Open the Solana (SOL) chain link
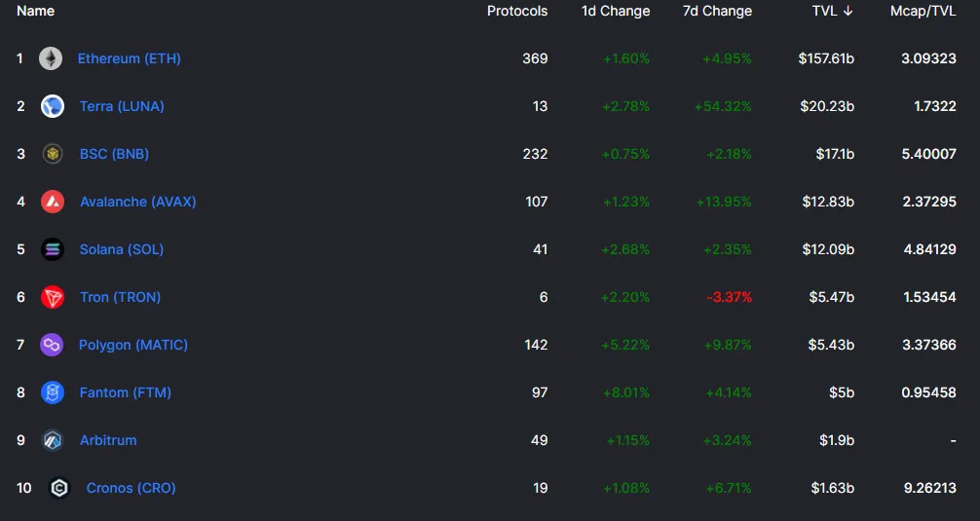Viewport: 980px width, 521px height. 121,250
